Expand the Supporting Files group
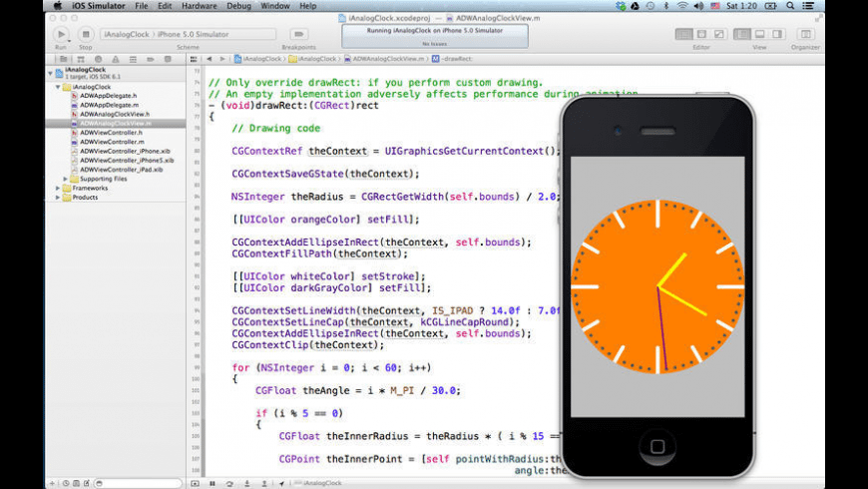 [x=65, y=179]
